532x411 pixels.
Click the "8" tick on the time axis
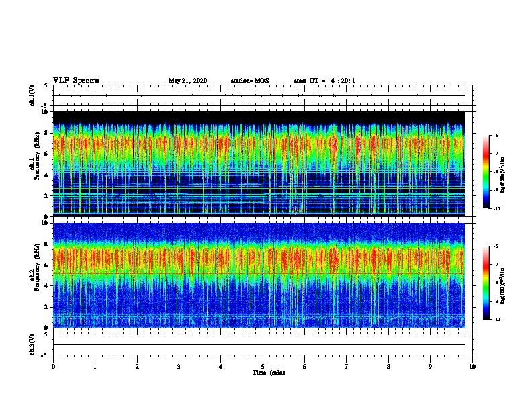coord(388,367)
